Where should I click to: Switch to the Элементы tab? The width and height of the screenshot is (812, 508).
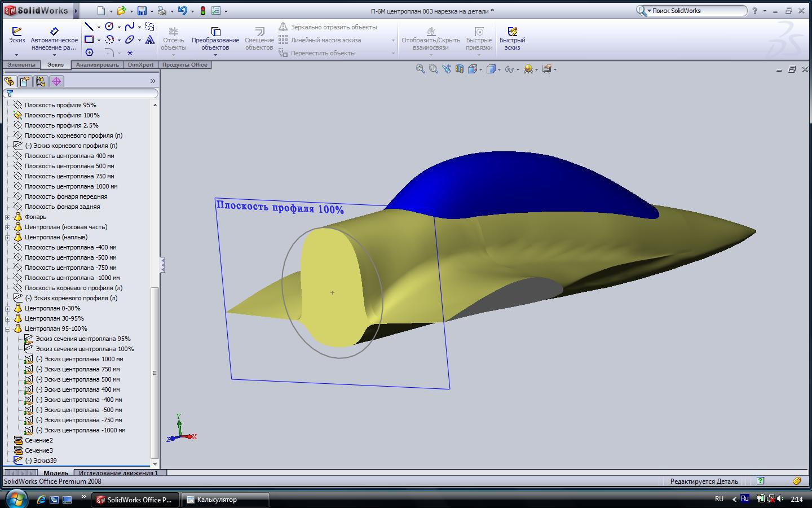pos(21,65)
